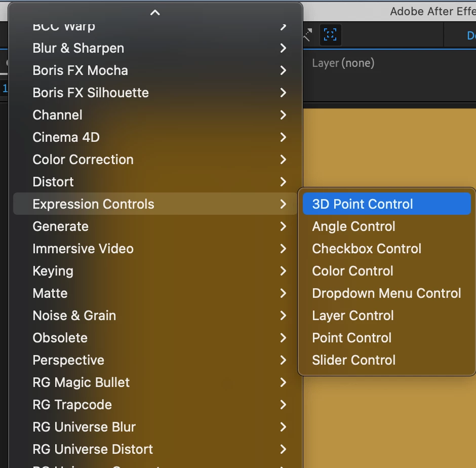Open Noise & Grain submenu

[x=155, y=315]
